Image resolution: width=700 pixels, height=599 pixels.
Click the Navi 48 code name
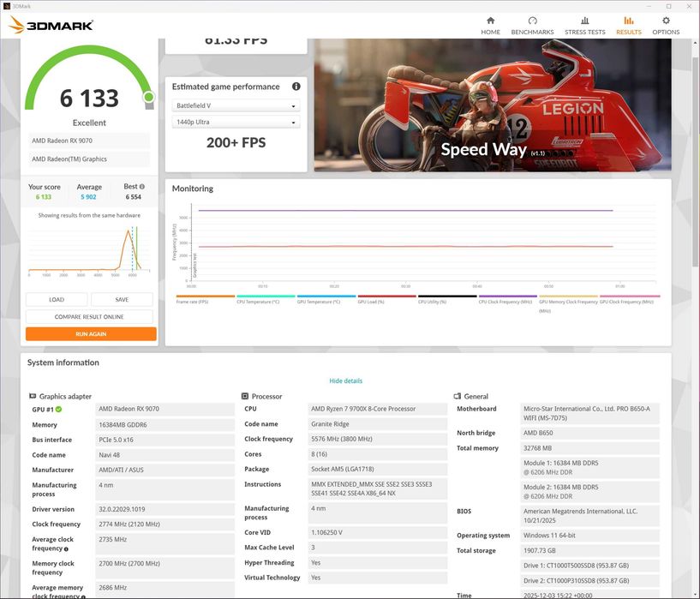[x=165, y=455]
